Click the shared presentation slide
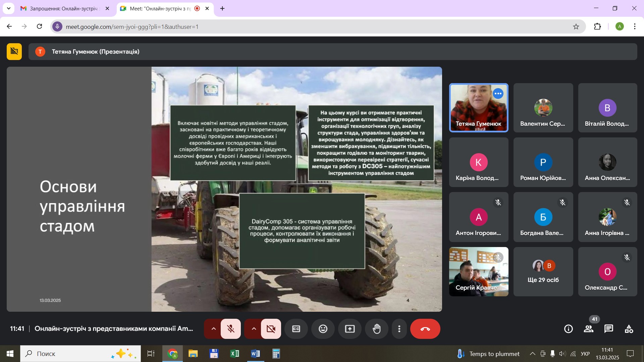The height and width of the screenshot is (362, 644). 224,189
